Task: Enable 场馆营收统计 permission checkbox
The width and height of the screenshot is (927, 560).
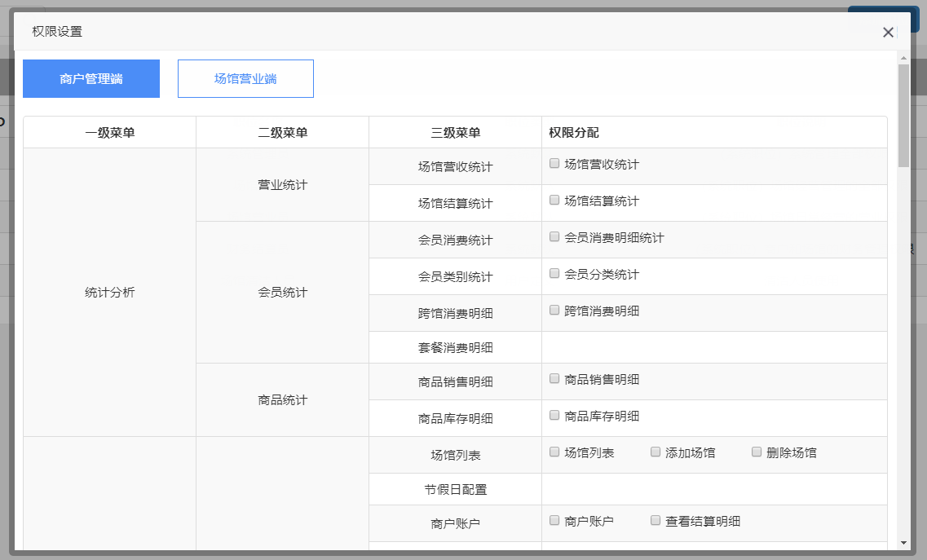Action: [554, 164]
